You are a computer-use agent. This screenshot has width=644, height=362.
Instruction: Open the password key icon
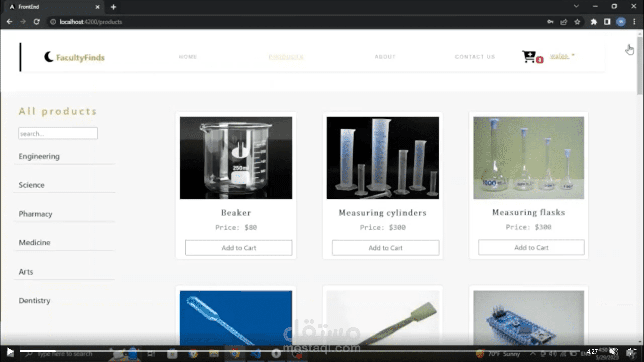coord(550,22)
